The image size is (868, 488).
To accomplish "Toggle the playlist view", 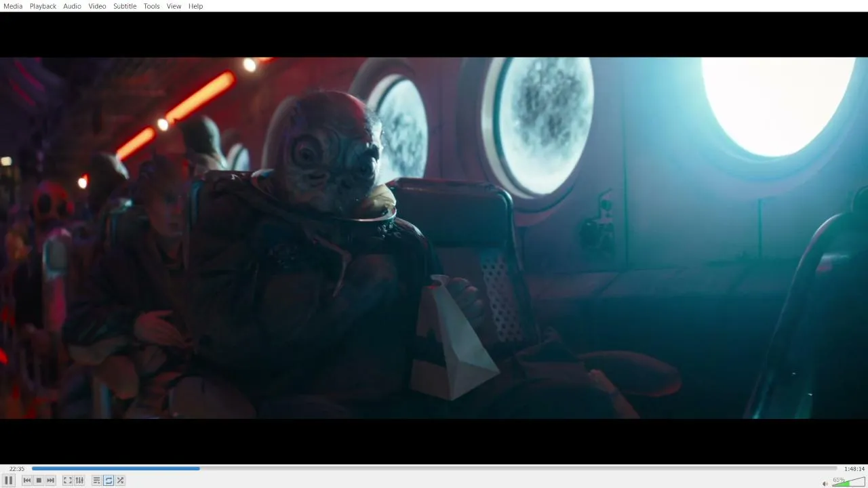I will pyautogui.click(x=97, y=481).
